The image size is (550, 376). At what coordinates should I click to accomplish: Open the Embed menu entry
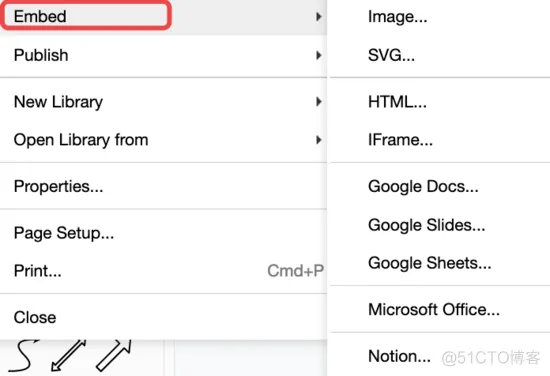[x=163, y=16]
